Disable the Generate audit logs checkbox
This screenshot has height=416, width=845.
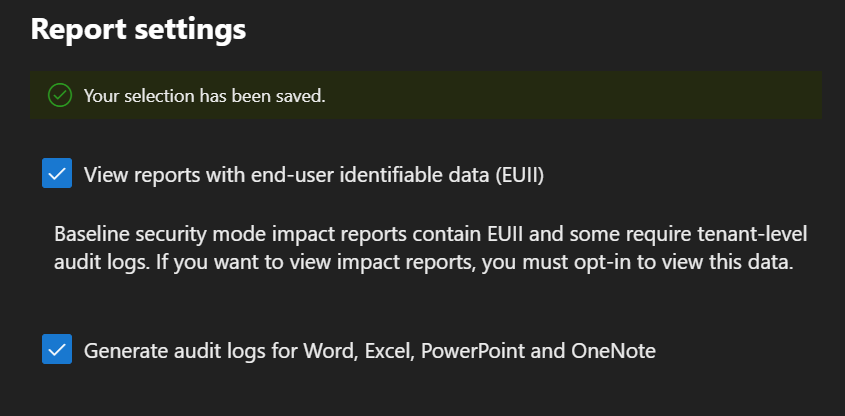57,350
